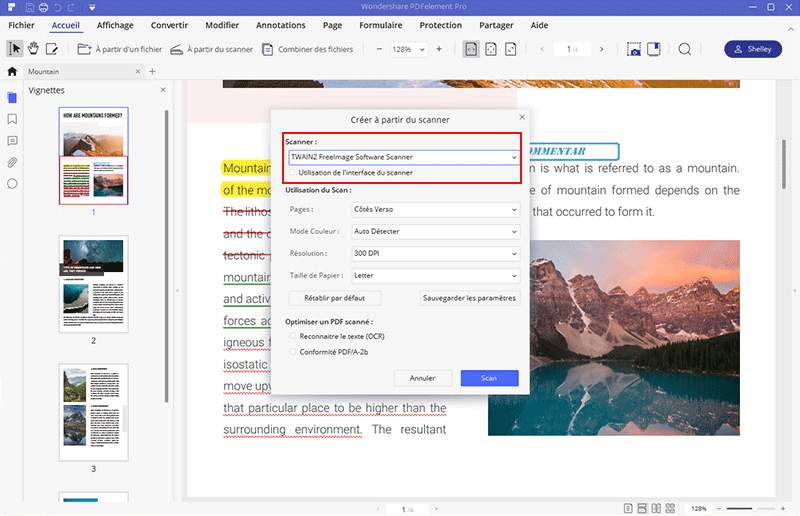Open the Scanner selection dropdown
The height and width of the screenshot is (516, 800).
404,157
